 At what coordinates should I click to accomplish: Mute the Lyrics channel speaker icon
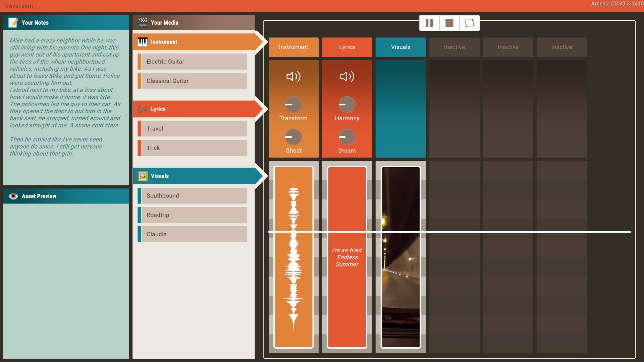(347, 76)
